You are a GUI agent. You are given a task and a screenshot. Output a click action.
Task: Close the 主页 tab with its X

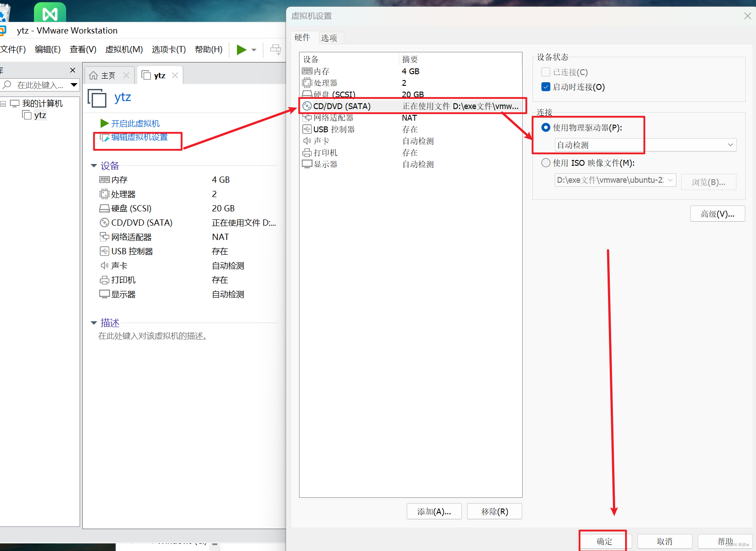click(126, 75)
